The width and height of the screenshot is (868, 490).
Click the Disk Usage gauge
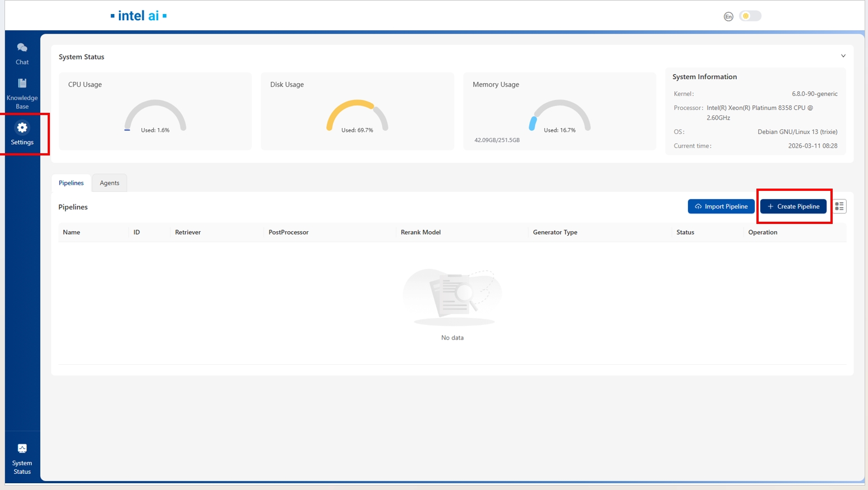357,116
